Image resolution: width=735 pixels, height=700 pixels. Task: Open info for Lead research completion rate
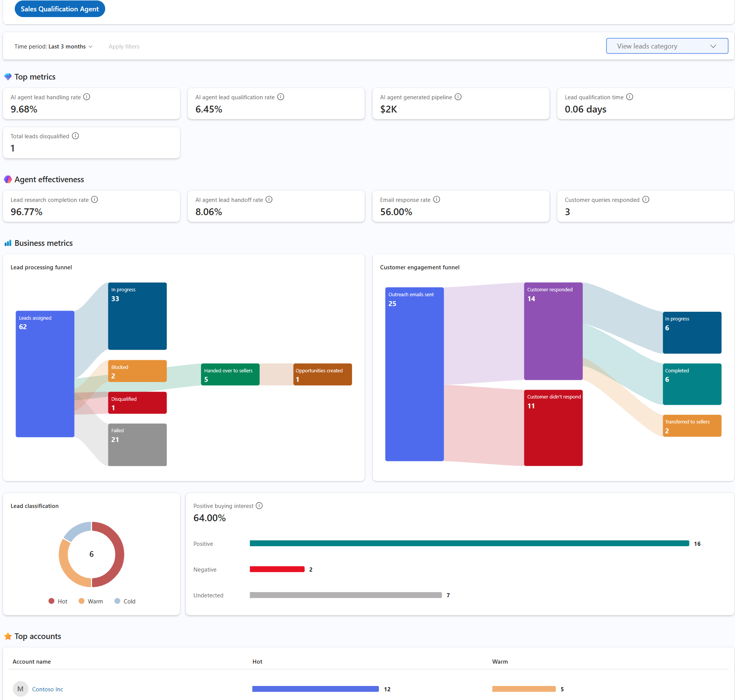tap(94, 199)
